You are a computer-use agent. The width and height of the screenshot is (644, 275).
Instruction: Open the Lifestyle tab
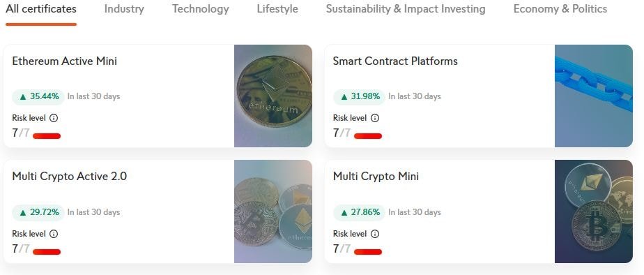coord(277,9)
